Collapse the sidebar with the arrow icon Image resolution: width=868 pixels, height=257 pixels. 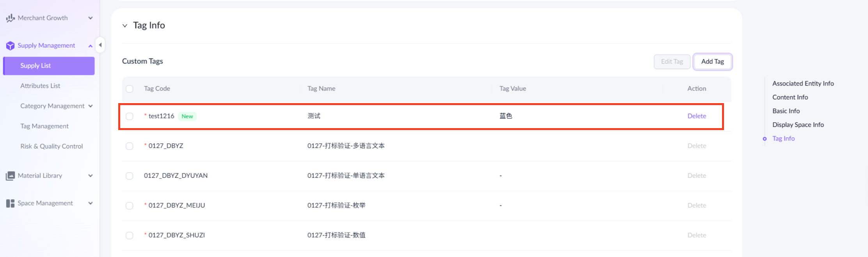[x=100, y=45]
